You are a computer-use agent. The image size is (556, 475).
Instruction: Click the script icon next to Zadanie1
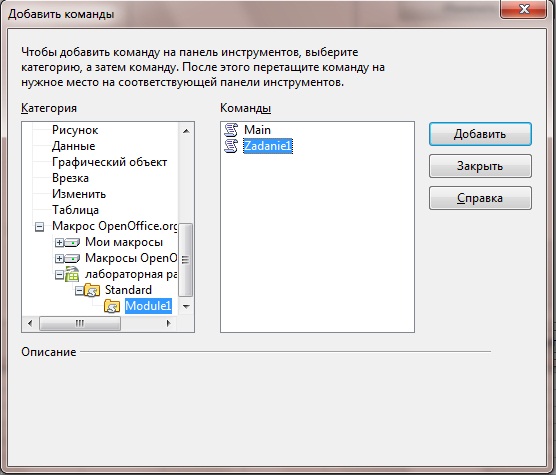pyautogui.click(x=231, y=146)
